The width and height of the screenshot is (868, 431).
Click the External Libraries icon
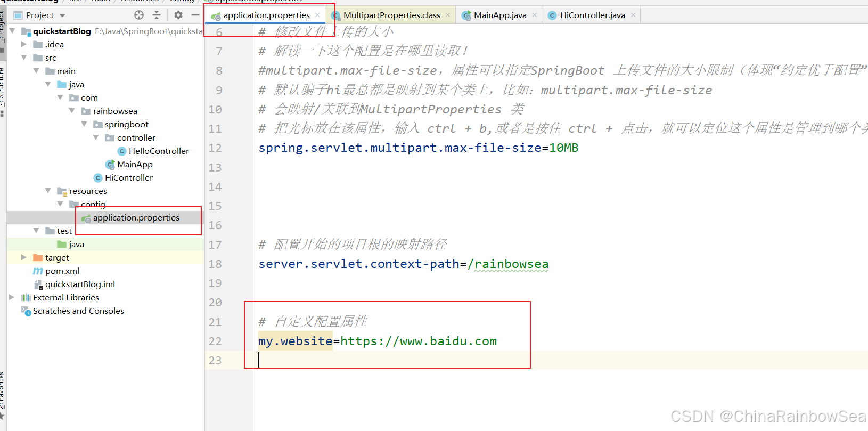click(x=26, y=298)
